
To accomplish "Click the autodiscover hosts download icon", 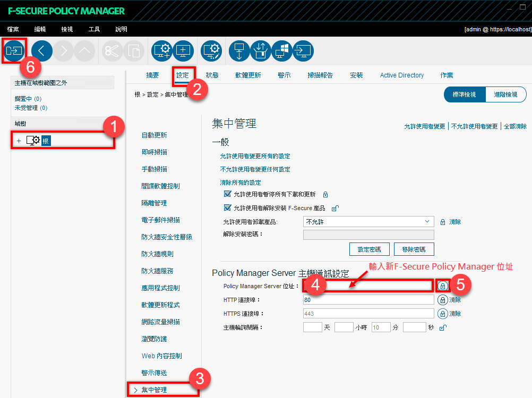I will point(239,51).
